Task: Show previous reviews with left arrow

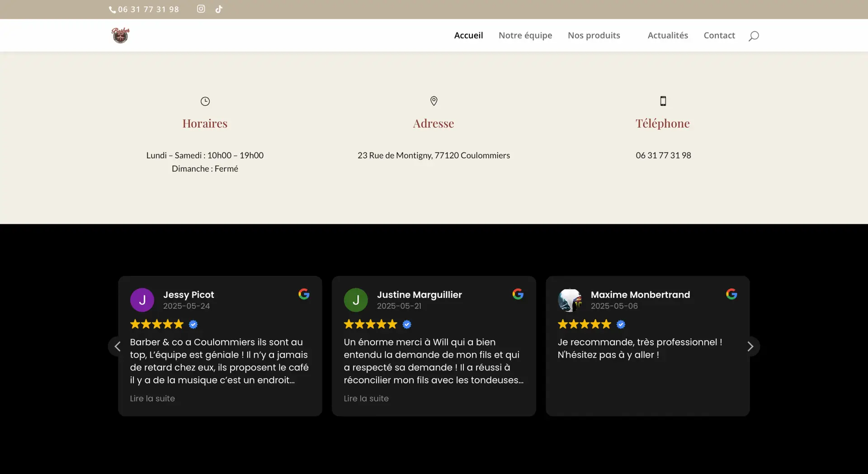Action: 118,346
